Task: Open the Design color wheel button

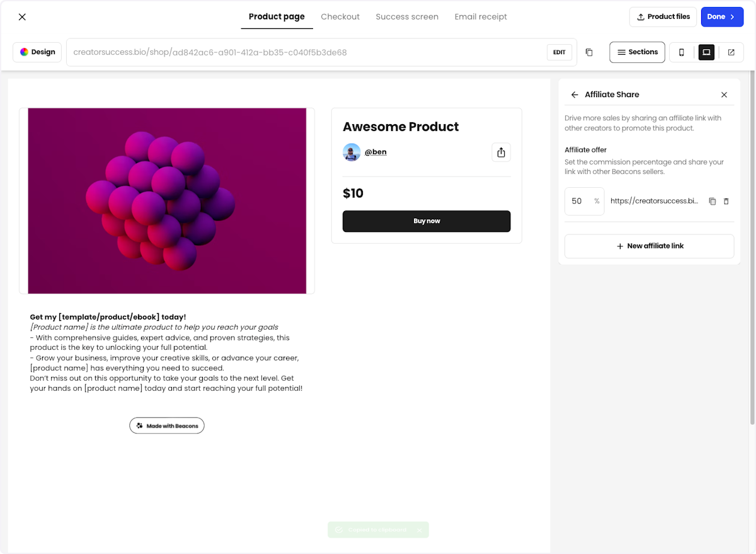Action: tap(37, 52)
